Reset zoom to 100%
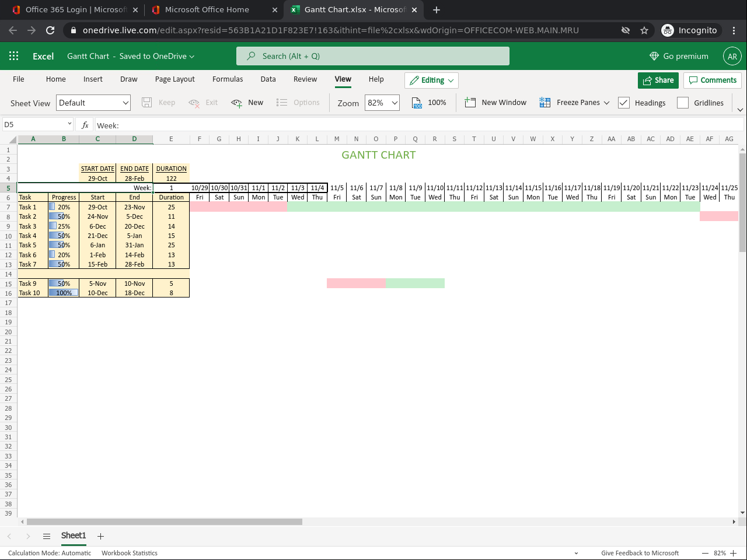The width and height of the screenshot is (747, 560). 429,103
